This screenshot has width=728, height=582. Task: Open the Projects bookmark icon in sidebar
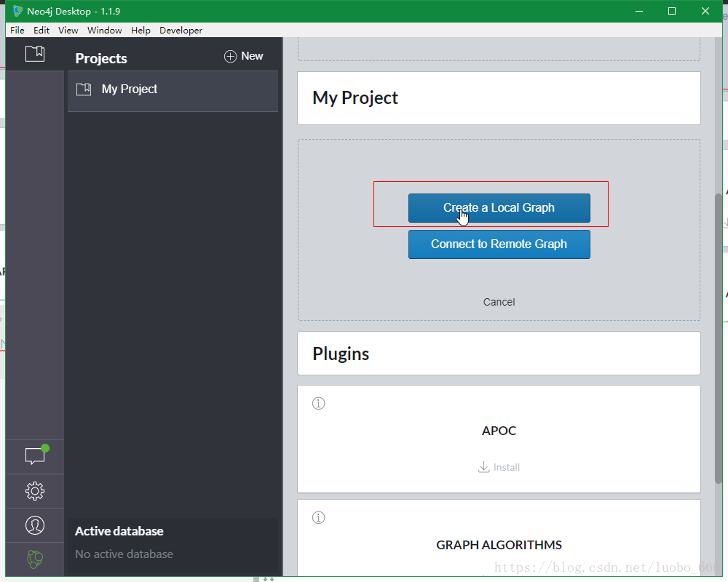(x=35, y=54)
